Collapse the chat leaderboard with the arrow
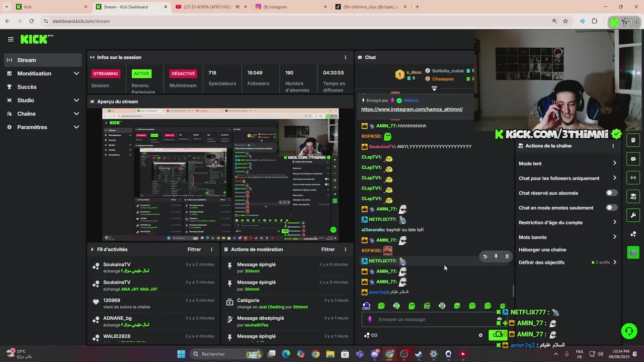This screenshot has height=362, width=644. point(434,88)
